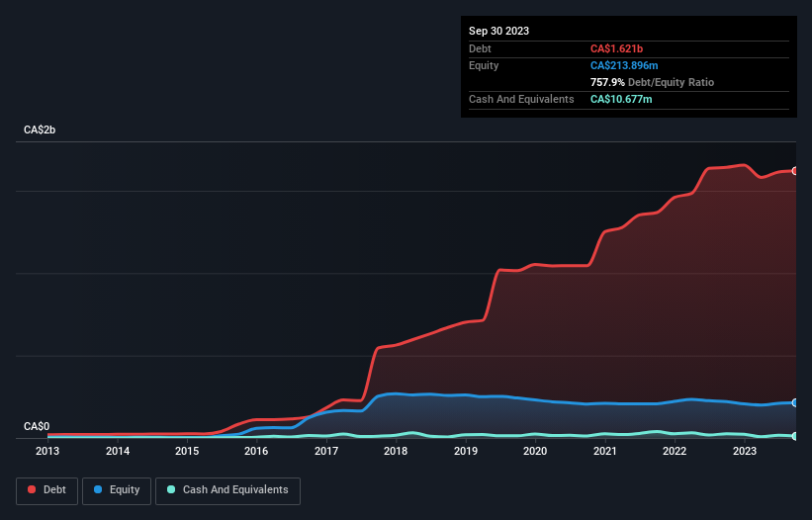
Task: Select the Cash endpoint marker on chart
Action: (x=795, y=436)
